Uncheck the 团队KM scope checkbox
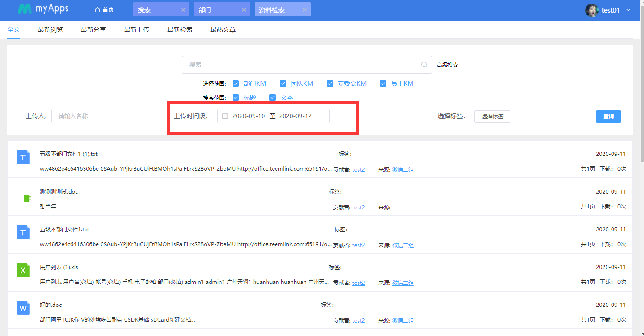The height and width of the screenshot is (336, 644). tap(283, 83)
